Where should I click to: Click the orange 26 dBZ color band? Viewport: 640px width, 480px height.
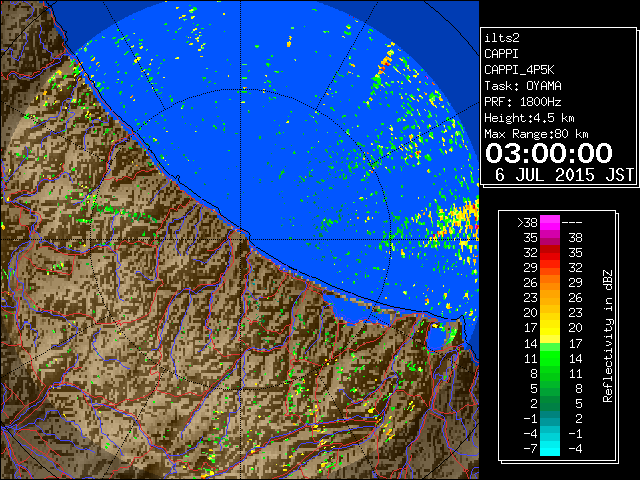[550, 282]
